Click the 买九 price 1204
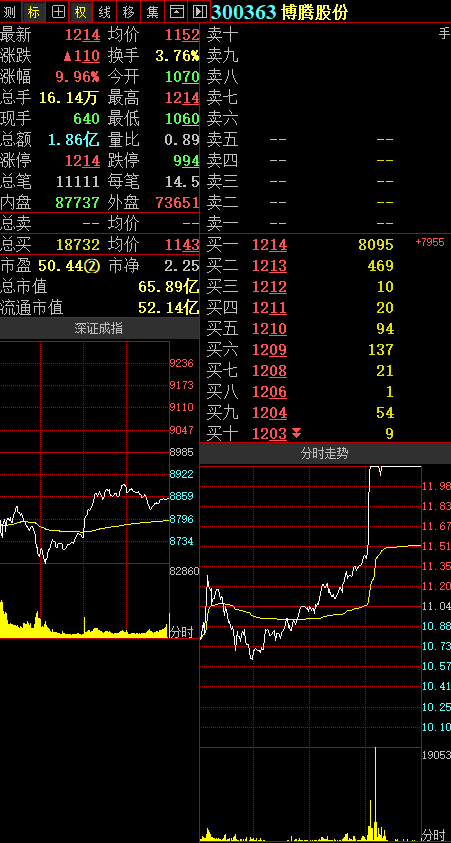Image resolution: width=451 pixels, height=843 pixels. pos(269,413)
